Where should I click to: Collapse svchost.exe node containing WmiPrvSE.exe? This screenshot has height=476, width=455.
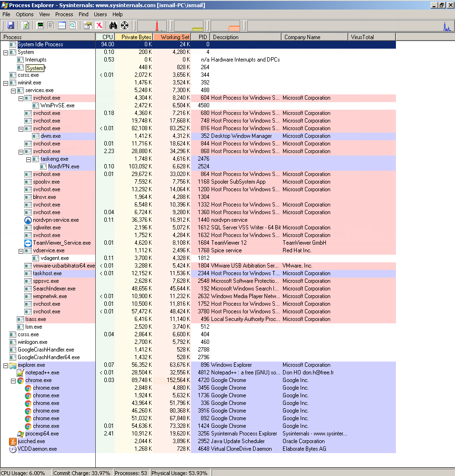21,99
